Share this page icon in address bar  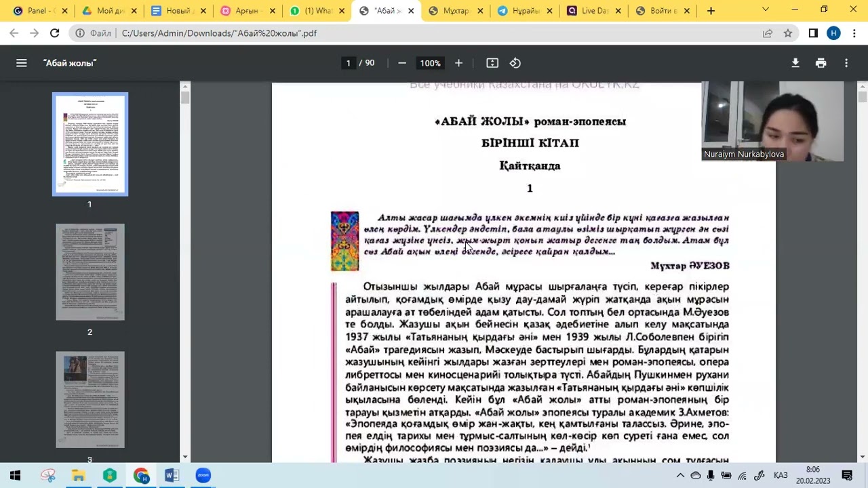pyautogui.click(x=768, y=33)
